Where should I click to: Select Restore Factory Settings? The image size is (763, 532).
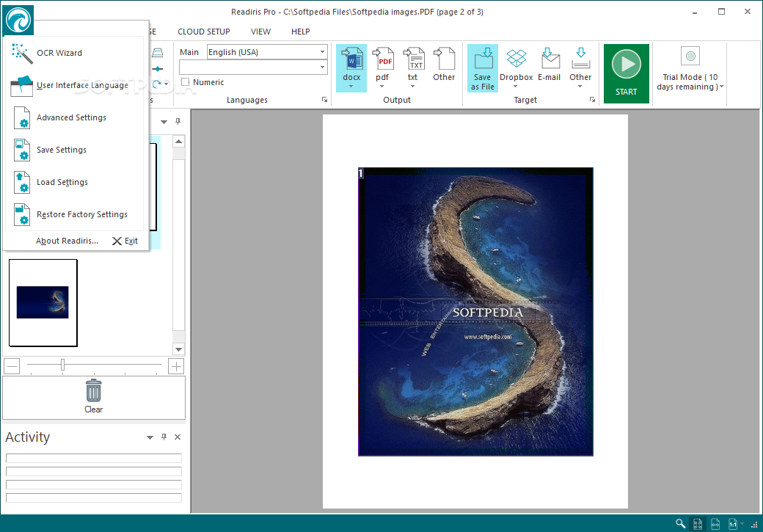tap(74, 214)
